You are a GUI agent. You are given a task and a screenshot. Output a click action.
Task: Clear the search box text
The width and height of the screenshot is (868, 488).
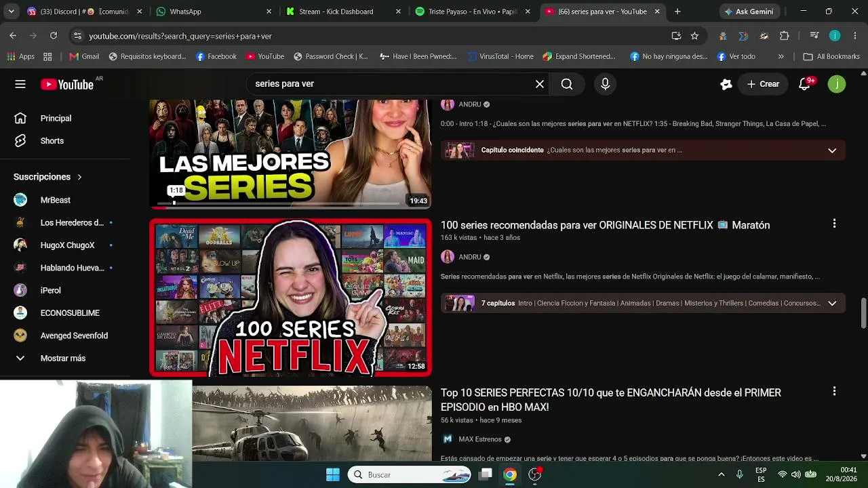pyautogui.click(x=540, y=84)
